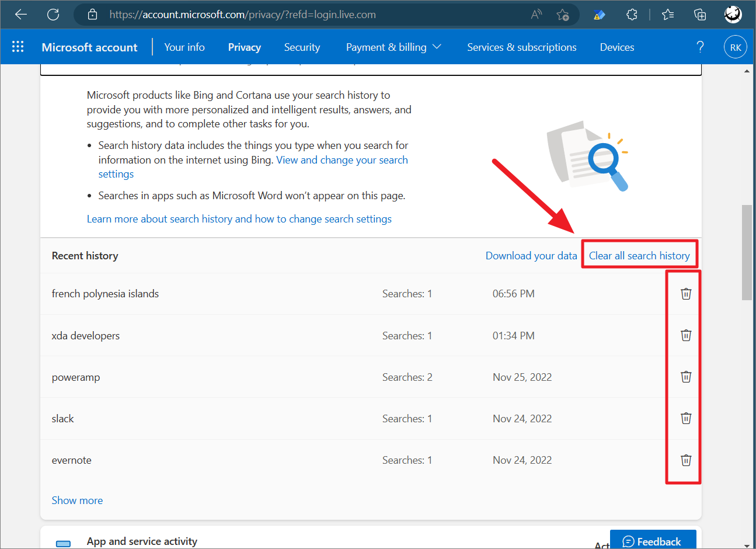Viewport: 756px width, 549px height.
Task: Click the Help question mark icon
Action: point(700,47)
